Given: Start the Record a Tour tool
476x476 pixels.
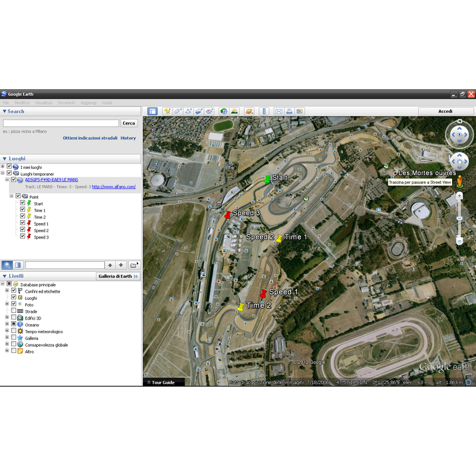Looking at the screenshot, I should tap(209, 111).
